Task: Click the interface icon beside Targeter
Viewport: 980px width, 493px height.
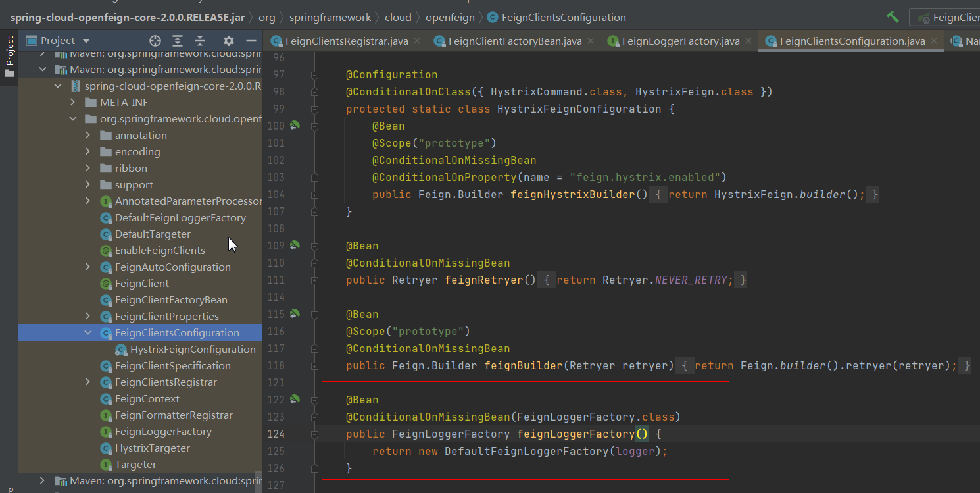Action: pyautogui.click(x=105, y=465)
